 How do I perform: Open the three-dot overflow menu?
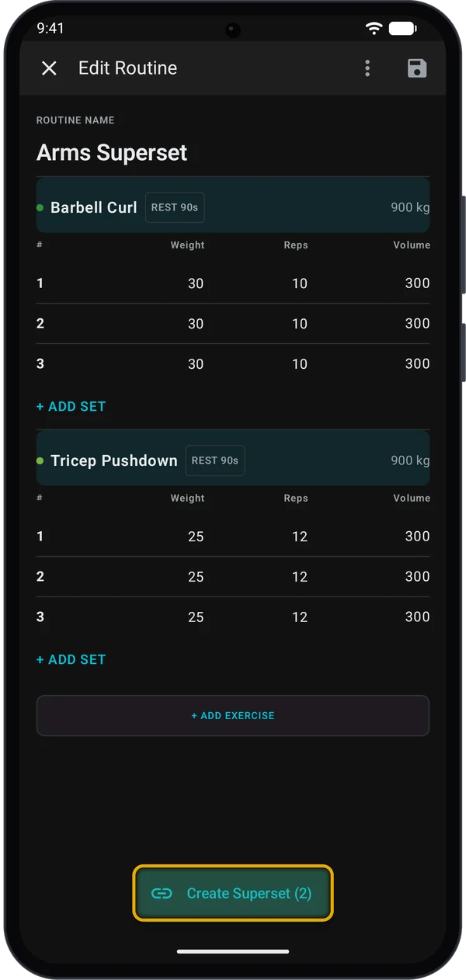tap(367, 68)
